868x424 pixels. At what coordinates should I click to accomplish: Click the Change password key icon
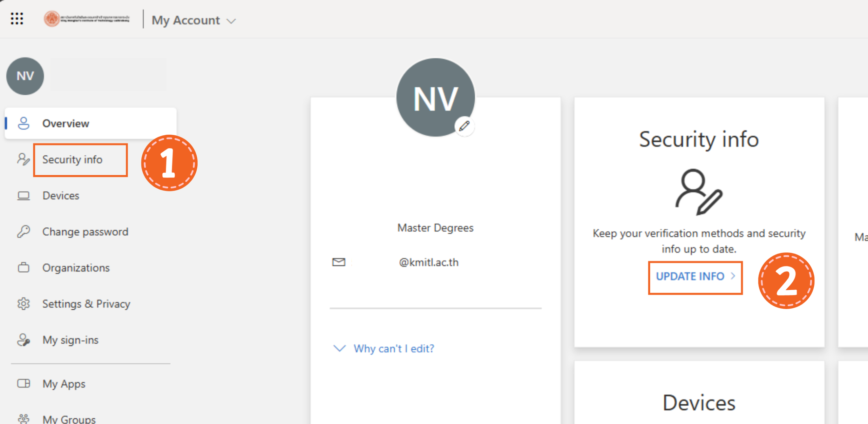coord(23,232)
